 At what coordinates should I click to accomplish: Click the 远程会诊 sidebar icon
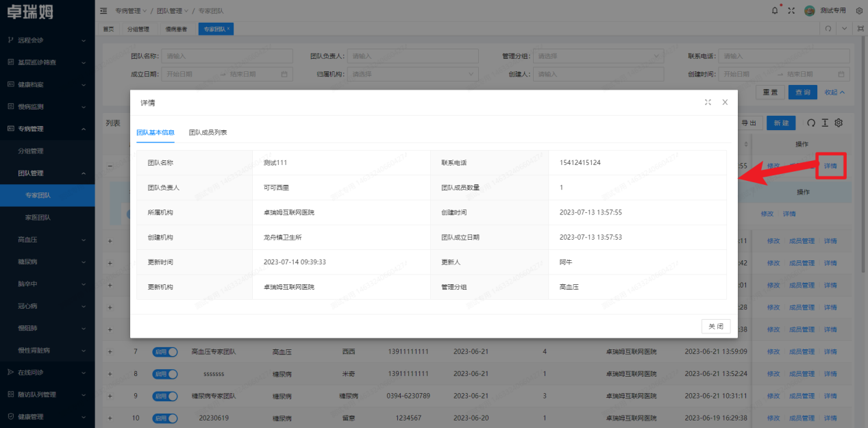pyautogui.click(x=10, y=40)
